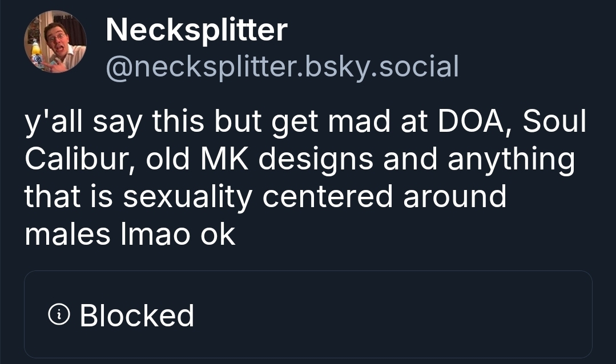Click the @necksplitter.bsky.social handle
The image size is (616, 364).
282,67
